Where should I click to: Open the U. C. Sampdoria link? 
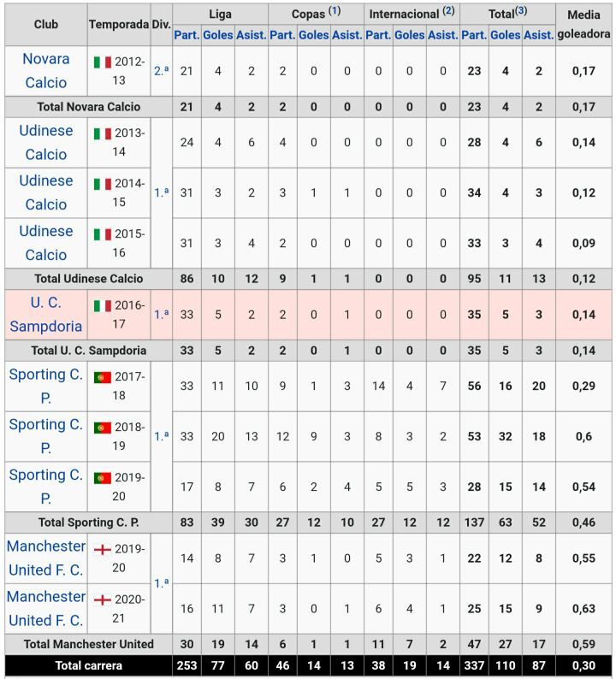[x=46, y=315]
